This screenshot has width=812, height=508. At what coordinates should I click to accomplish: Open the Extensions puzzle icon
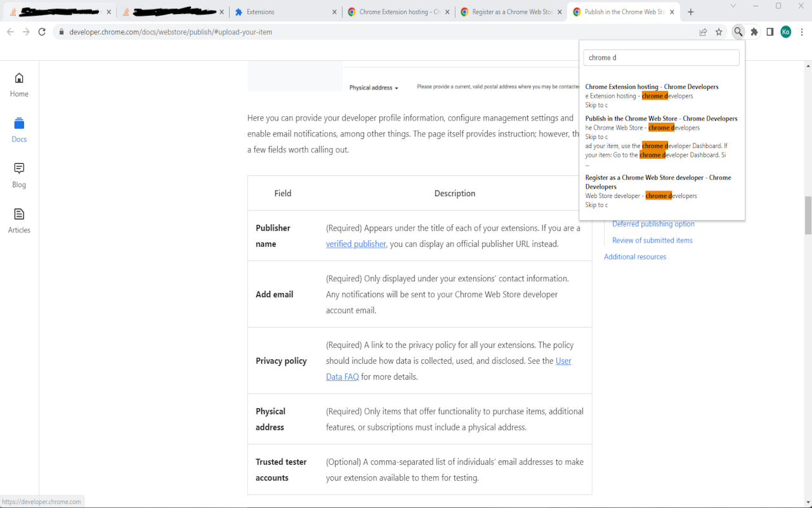coord(754,31)
